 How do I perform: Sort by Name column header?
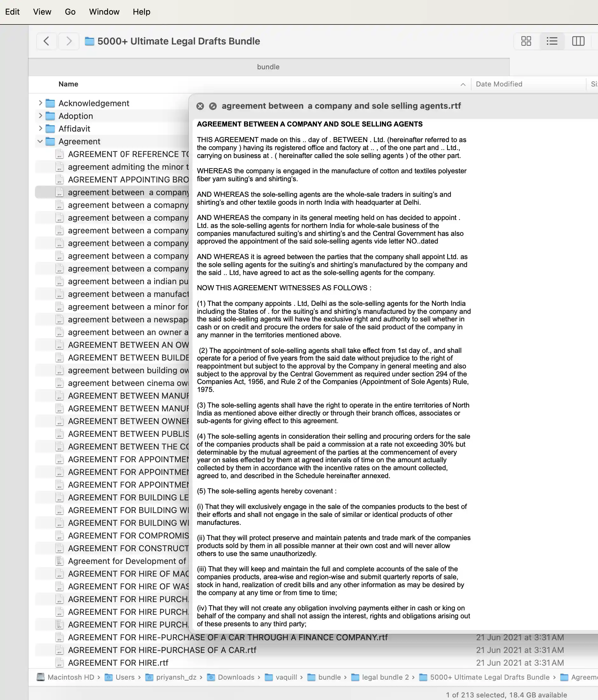[x=68, y=84]
